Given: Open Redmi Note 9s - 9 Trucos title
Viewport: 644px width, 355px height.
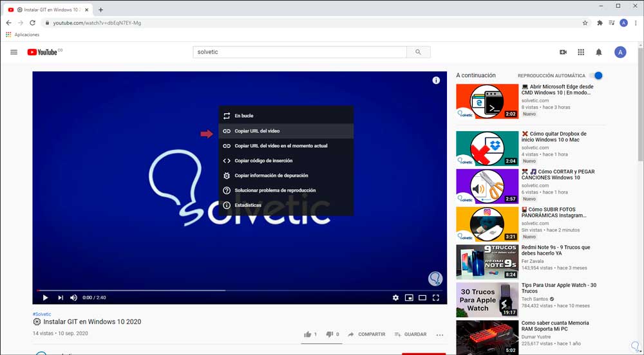Looking at the screenshot, I should [556, 250].
